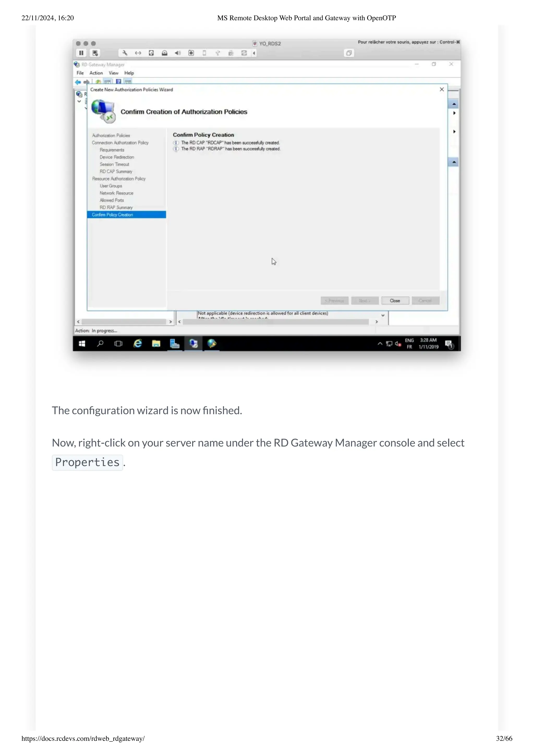Open Internet Explorer from the taskbar
Screen dimensions: 534x756
137,344
